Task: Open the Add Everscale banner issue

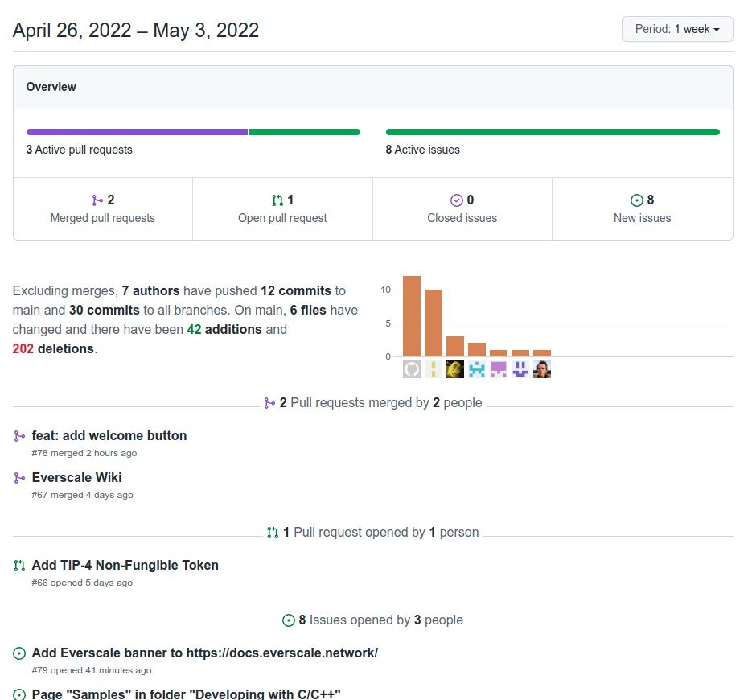Action: (x=204, y=653)
